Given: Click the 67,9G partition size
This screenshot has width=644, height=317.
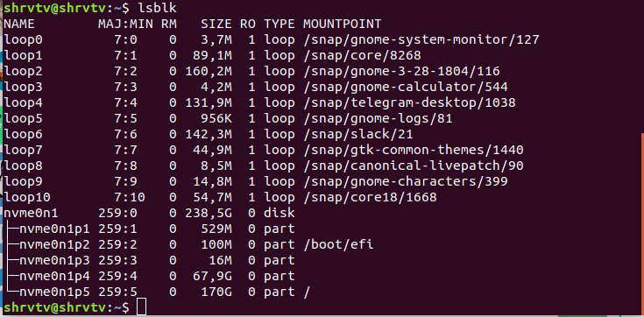Looking at the screenshot, I should [x=212, y=277].
